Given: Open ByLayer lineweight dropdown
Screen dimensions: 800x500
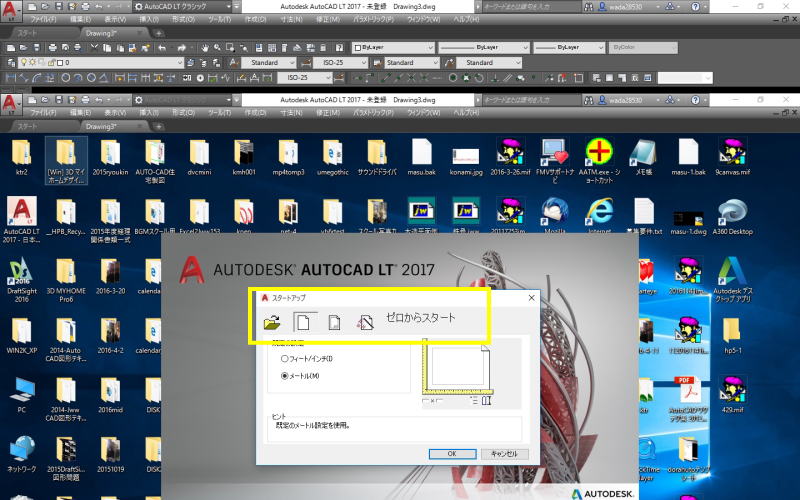Looking at the screenshot, I should [569, 47].
